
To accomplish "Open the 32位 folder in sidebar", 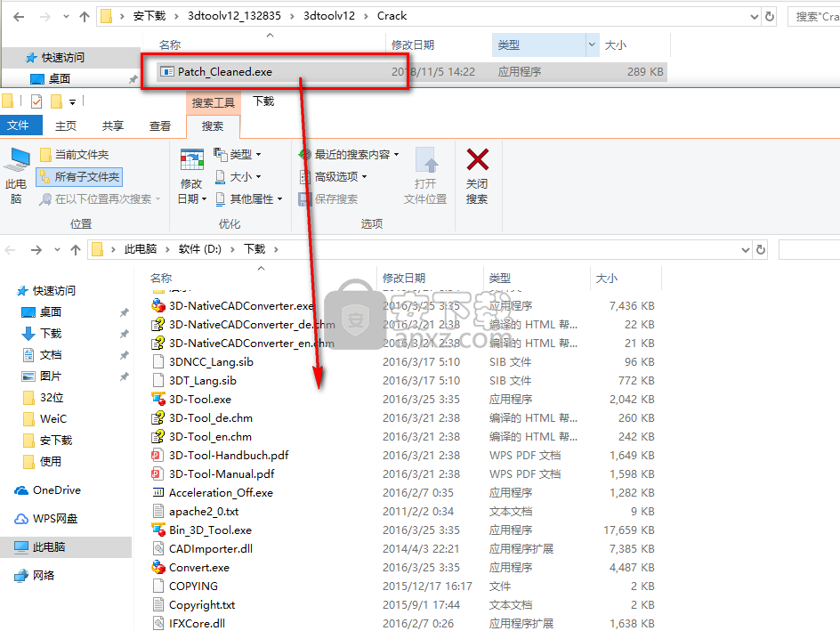I will point(52,398).
